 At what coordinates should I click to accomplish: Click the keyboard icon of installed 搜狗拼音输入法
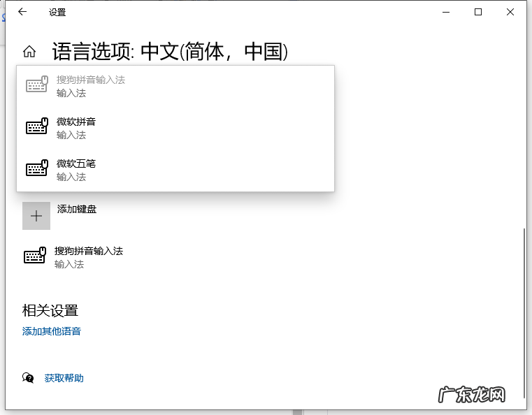(x=35, y=255)
